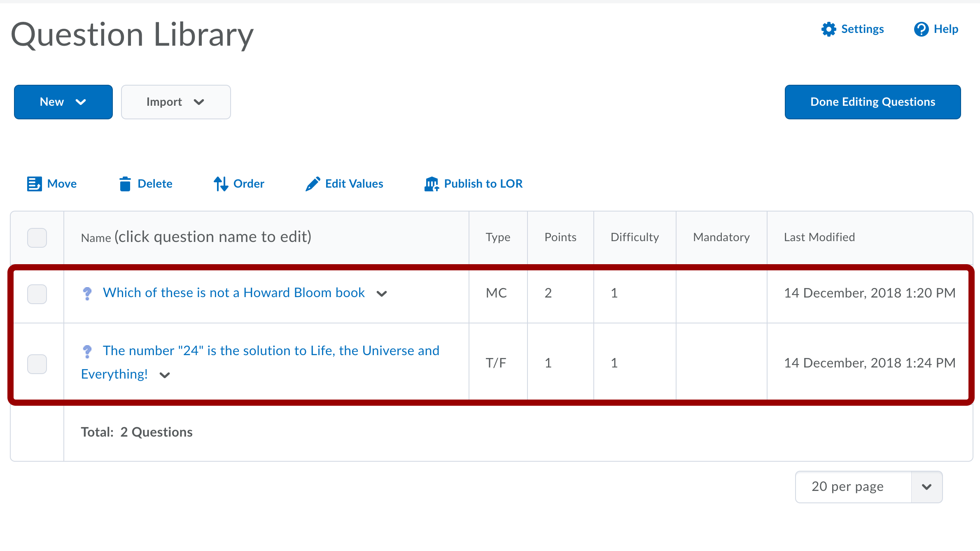Click the Last Modified column header
Image resolution: width=980 pixels, height=551 pixels.
point(819,237)
